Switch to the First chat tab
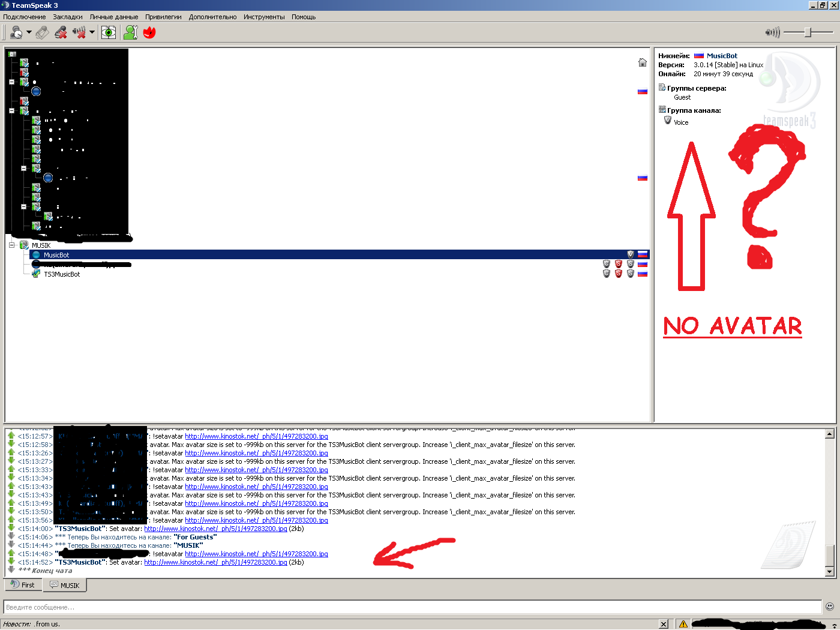Image resolution: width=840 pixels, height=630 pixels. coord(23,585)
